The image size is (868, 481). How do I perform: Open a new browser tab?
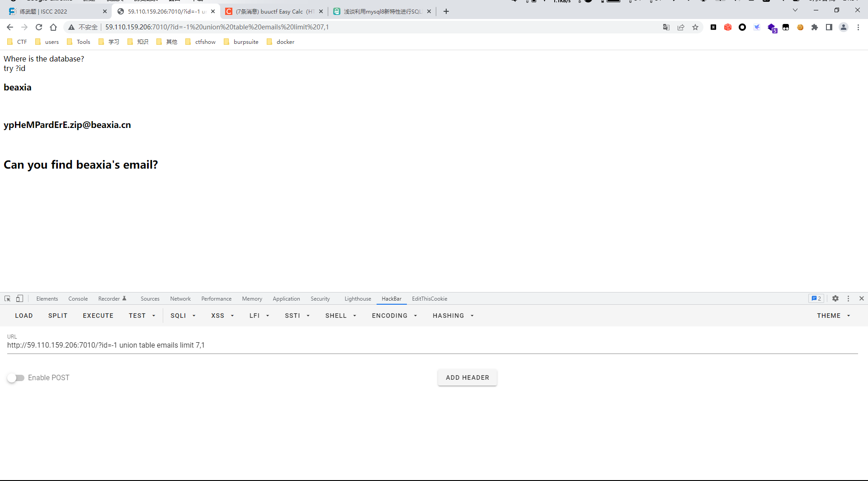[446, 11]
